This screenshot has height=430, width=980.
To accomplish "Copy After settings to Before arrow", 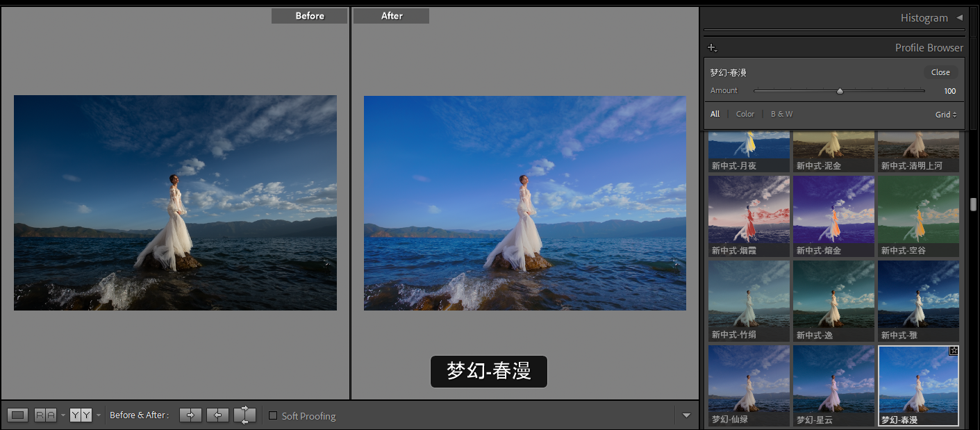I will point(218,415).
